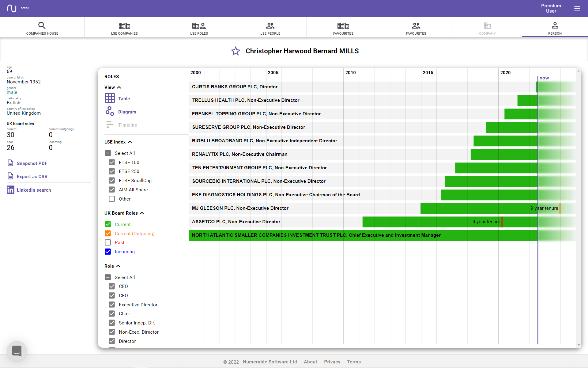Open the Snapshot PDF link
The height and width of the screenshot is (368, 588).
32,163
